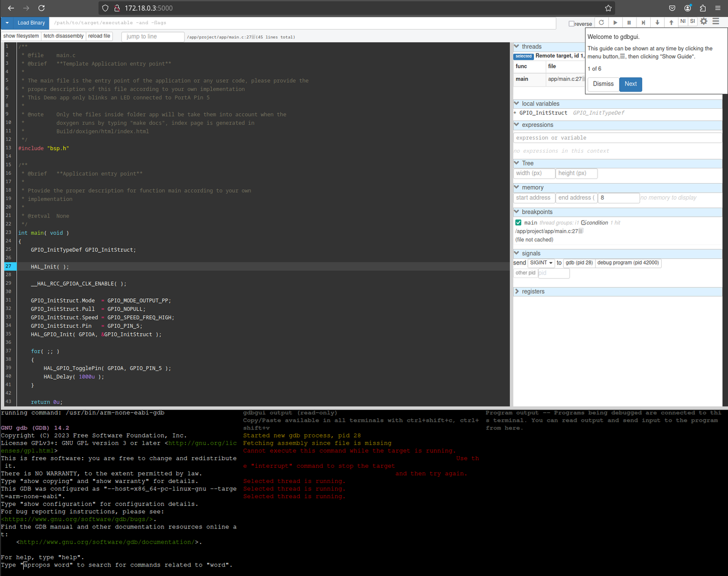Click highlighted line 27 in gutter
This screenshot has height=576, width=728.
[x=9, y=266]
